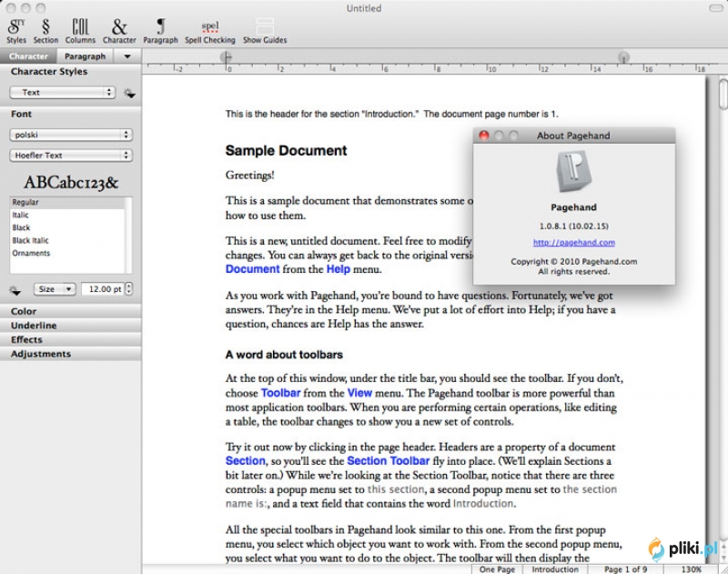Click the right margin marker on ruler
This screenshot has height=574, width=728.
coord(623,57)
